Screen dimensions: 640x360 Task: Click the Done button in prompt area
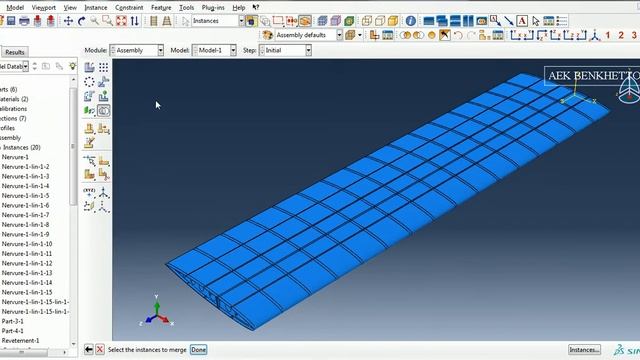(x=198, y=350)
